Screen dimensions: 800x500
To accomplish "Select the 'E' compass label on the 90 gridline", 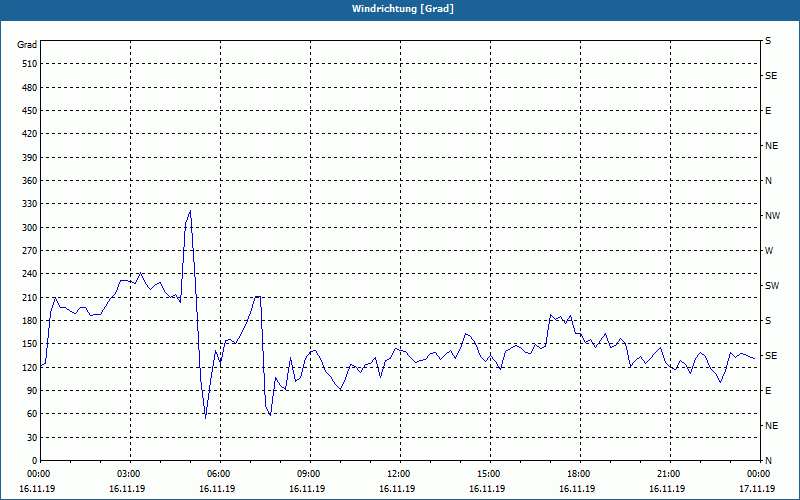I will coord(768,391).
